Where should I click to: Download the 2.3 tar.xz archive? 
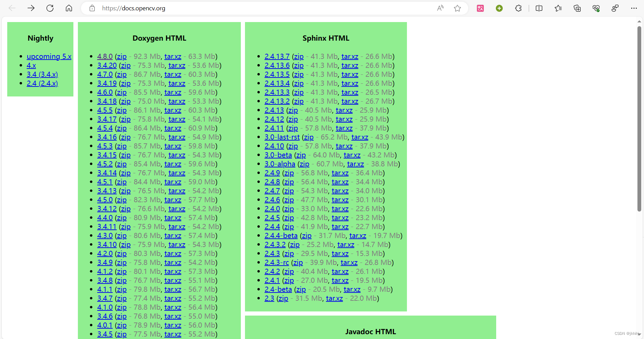tap(334, 298)
